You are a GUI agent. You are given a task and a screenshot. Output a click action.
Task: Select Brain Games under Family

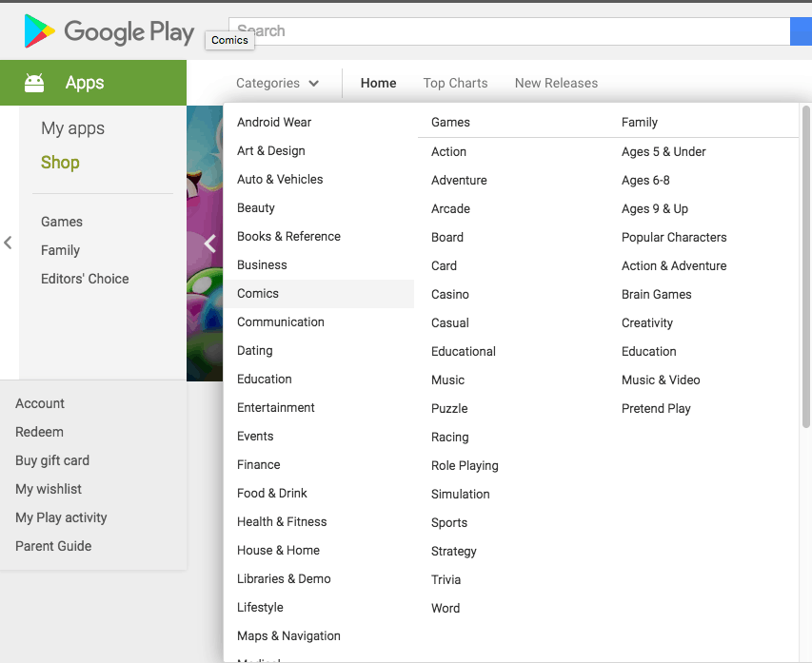[x=656, y=294]
